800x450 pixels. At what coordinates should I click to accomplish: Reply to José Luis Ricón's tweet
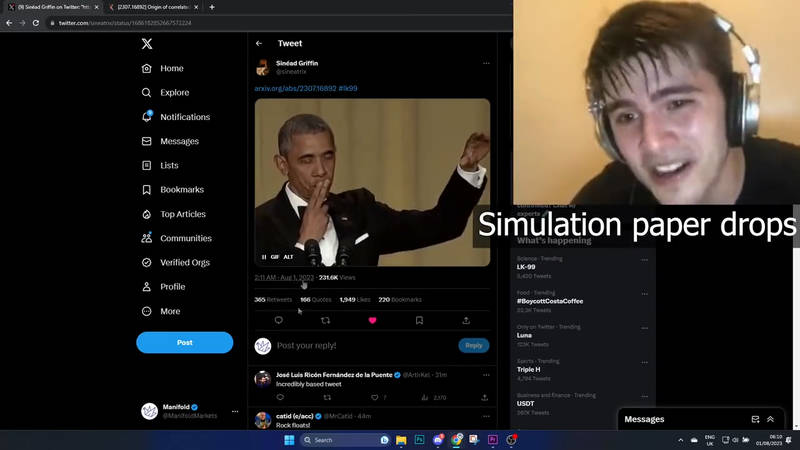[x=280, y=397]
